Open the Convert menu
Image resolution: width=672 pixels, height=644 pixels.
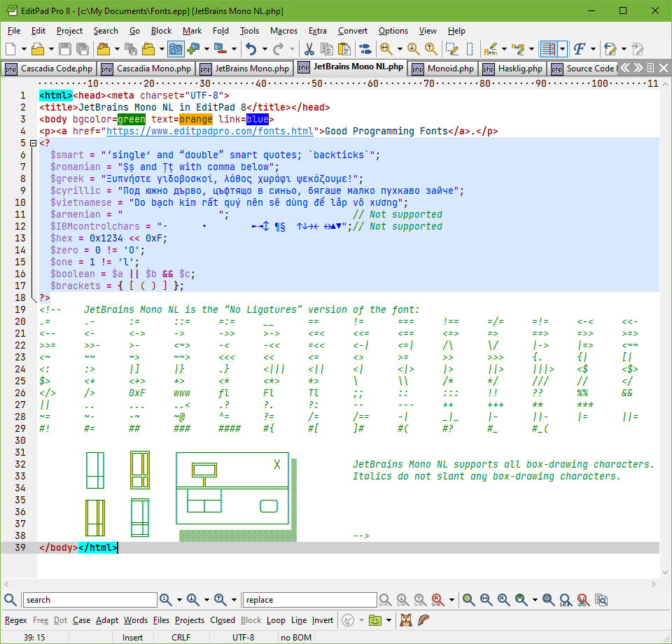tap(353, 31)
